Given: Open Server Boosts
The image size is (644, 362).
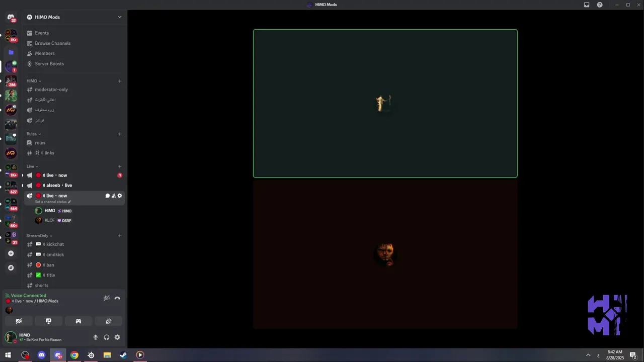Looking at the screenshot, I should tap(74, 64).
